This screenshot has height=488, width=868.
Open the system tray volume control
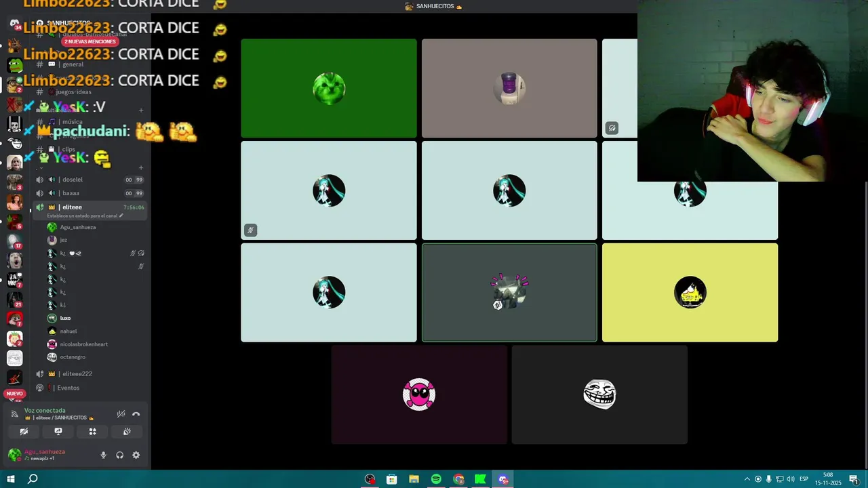791,479
